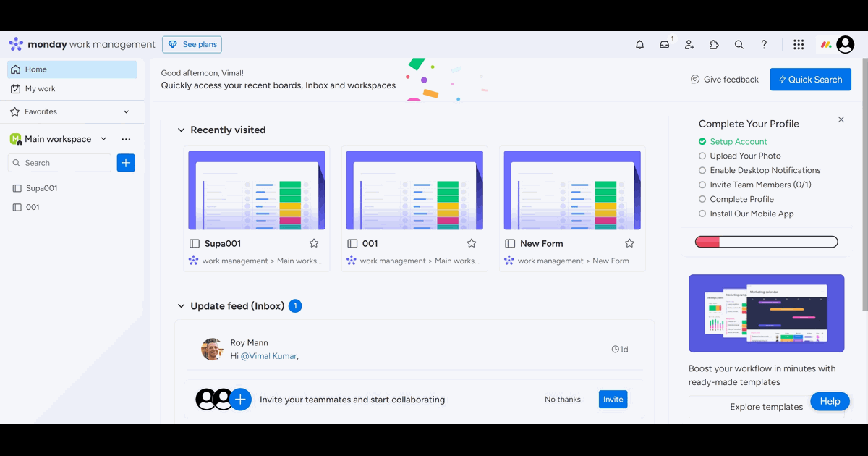This screenshot has width=868, height=456.
Task: Open the Supa001 board in sidebar
Action: tap(72, 188)
